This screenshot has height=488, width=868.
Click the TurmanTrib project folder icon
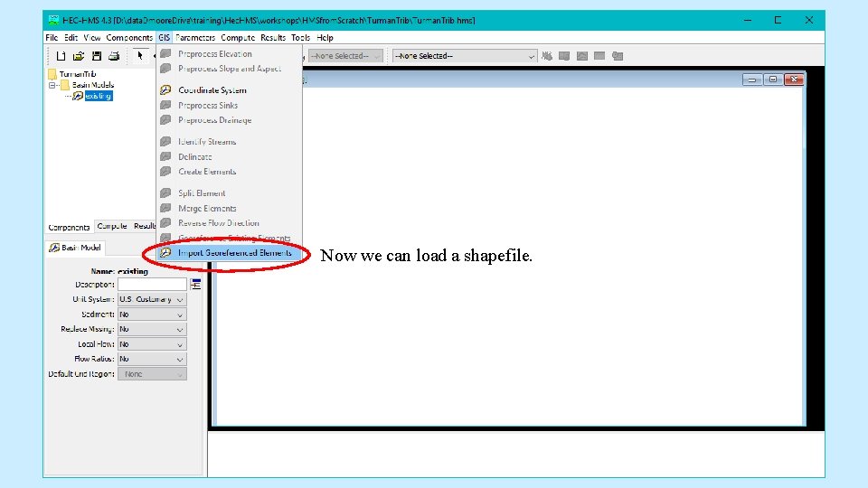[x=52, y=74]
